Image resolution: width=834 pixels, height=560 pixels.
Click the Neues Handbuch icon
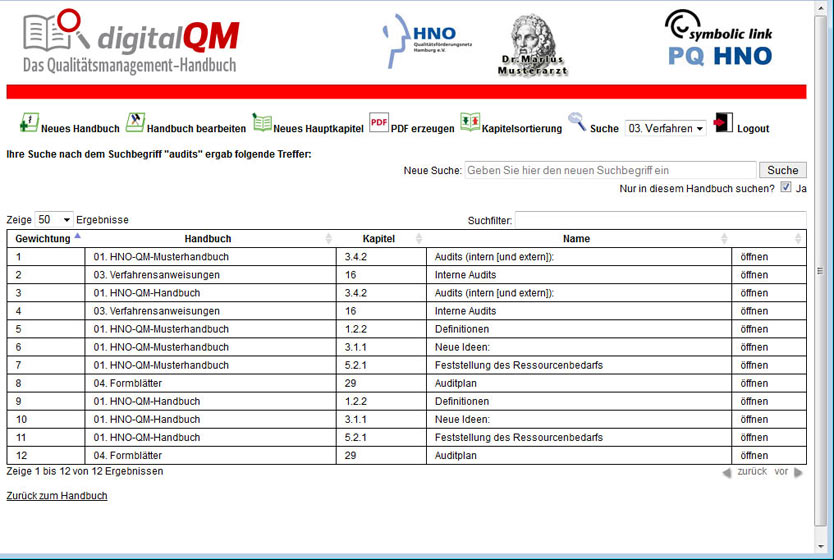point(29,123)
